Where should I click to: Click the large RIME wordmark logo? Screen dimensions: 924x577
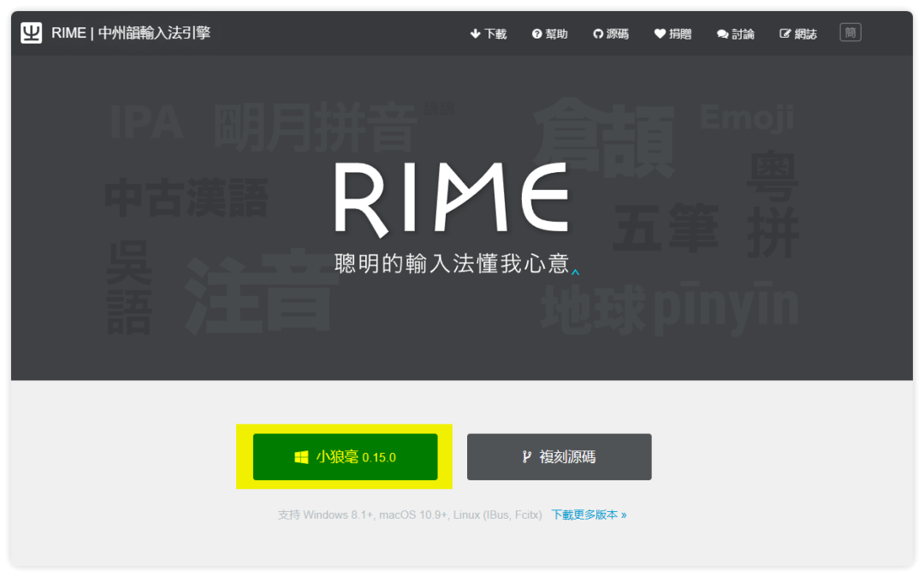452,199
